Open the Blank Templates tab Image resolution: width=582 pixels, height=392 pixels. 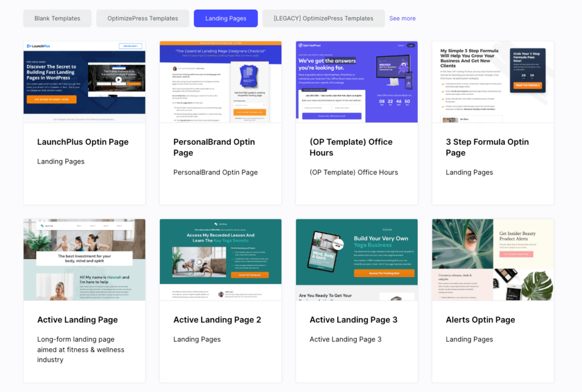tap(57, 19)
